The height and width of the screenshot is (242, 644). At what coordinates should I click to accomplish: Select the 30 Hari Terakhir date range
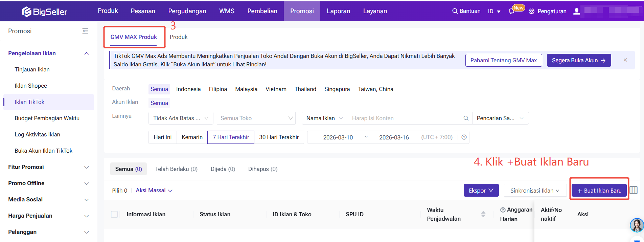coord(279,137)
